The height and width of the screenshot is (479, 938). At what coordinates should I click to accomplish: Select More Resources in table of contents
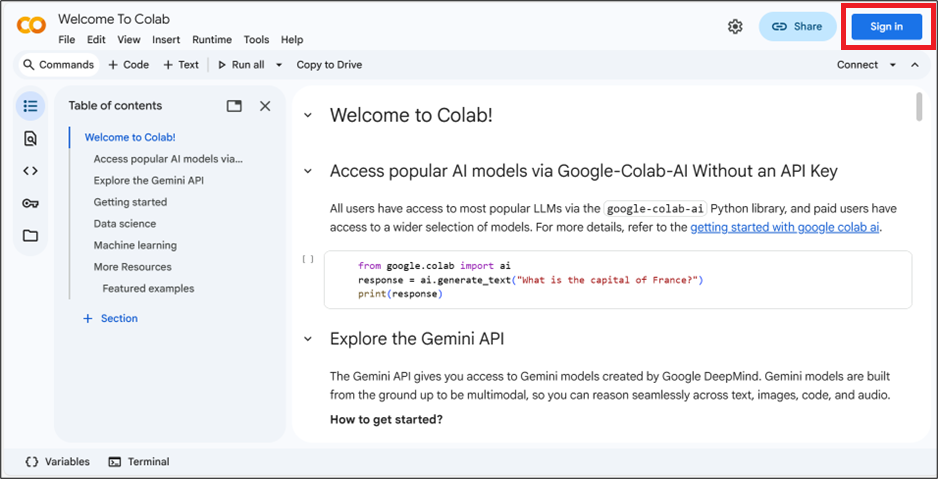[x=132, y=267]
